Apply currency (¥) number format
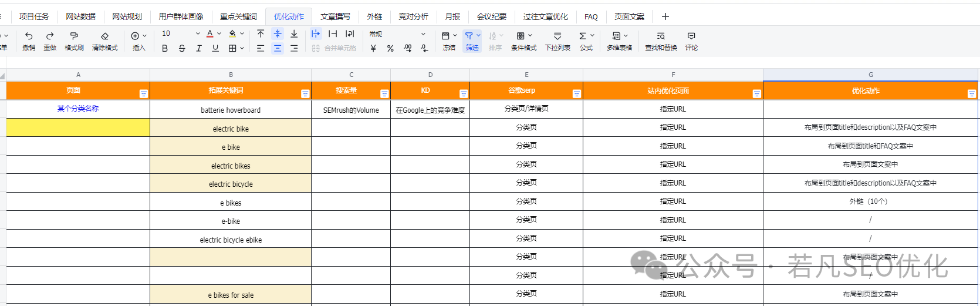The image size is (980, 306). coord(373,48)
